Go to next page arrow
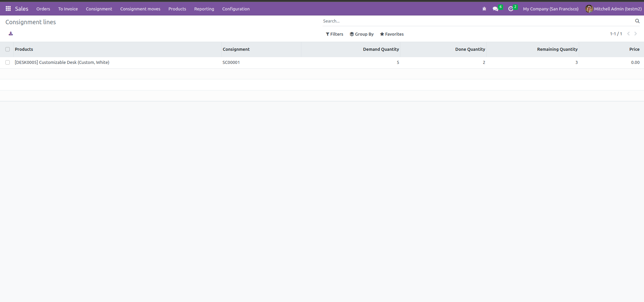 point(636,34)
